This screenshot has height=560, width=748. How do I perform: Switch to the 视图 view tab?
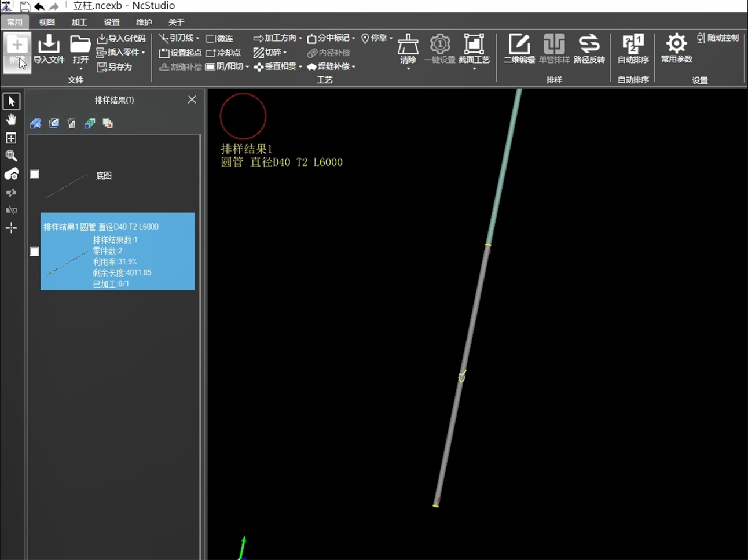[47, 22]
